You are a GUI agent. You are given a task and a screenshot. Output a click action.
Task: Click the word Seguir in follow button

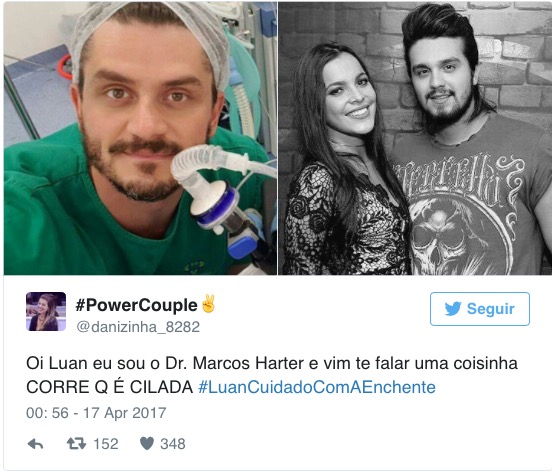[x=490, y=309]
